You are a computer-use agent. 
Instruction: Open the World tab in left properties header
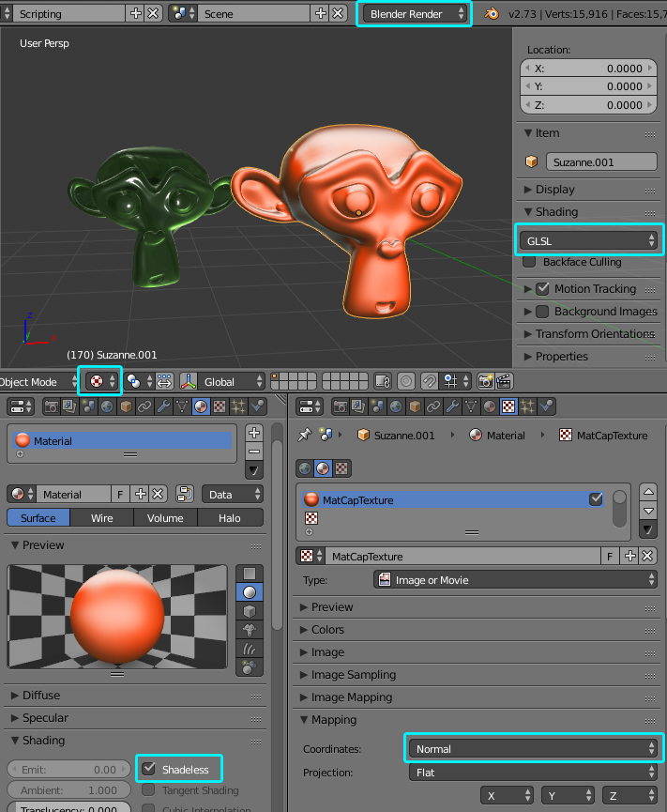click(107, 406)
